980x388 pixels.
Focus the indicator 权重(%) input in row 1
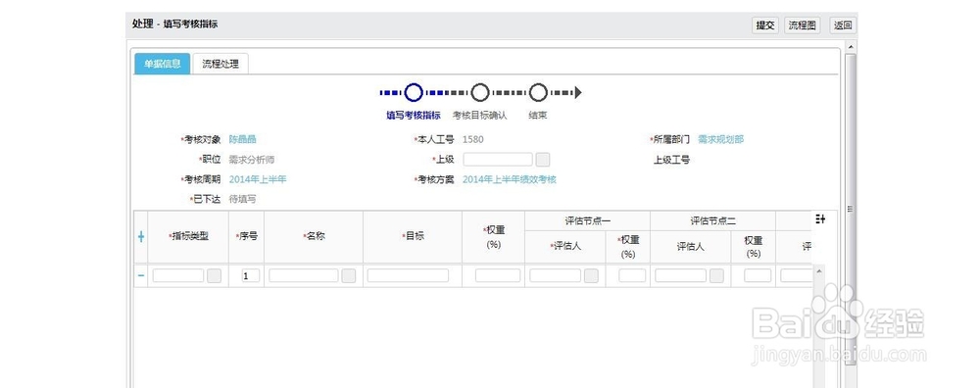(x=498, y=275)
